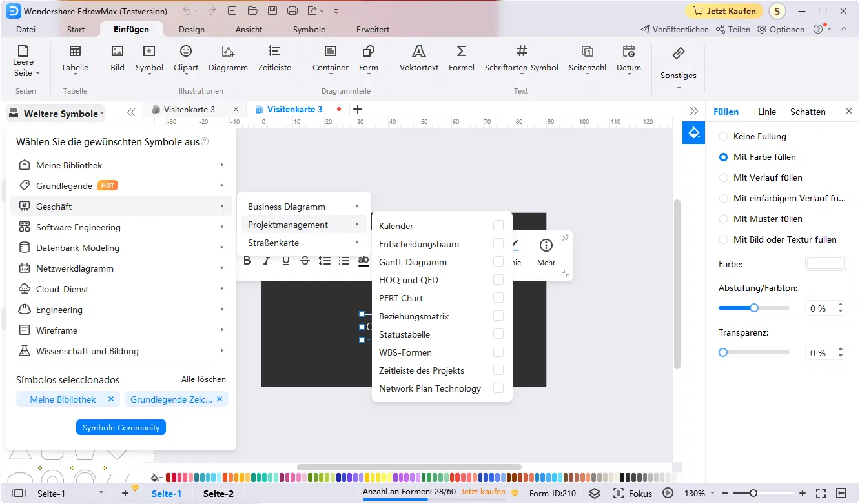Insert a Formel equation
This screenshot has width=860, height=504.
pyautogui.click(x=461, y=52)
